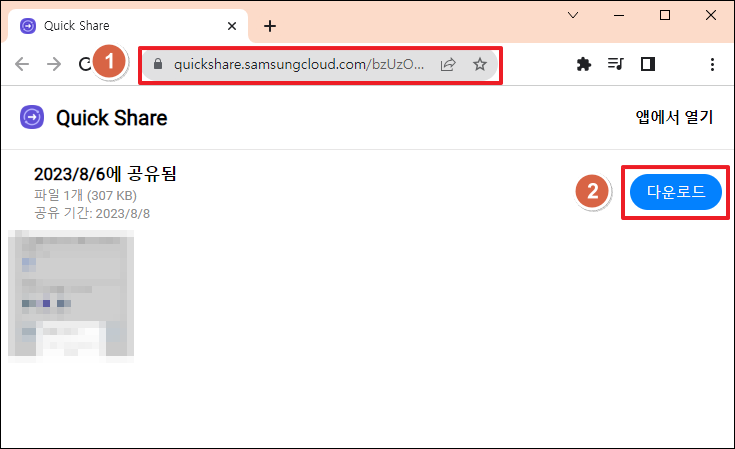This screenshot has height=449, width=735.
Task: Click the 앱에서 열기 link
Action: [x=674, y=117]
